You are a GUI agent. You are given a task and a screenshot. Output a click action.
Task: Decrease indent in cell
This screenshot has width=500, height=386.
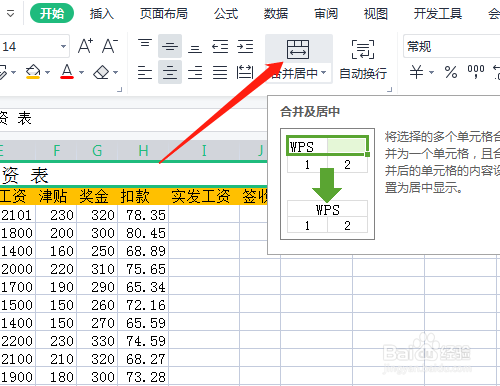click(x=220, y=46)
